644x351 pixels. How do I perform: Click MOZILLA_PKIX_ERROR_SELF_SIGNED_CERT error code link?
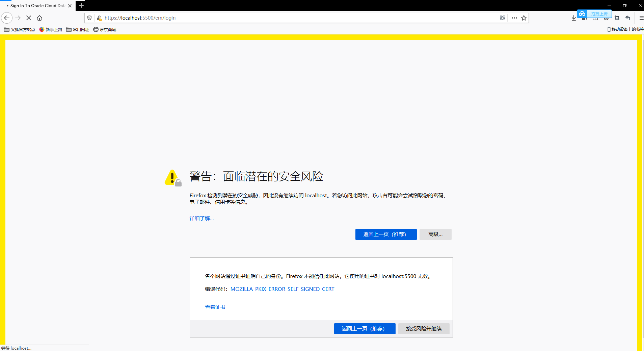pyautogui.click(x=282, y=289)
